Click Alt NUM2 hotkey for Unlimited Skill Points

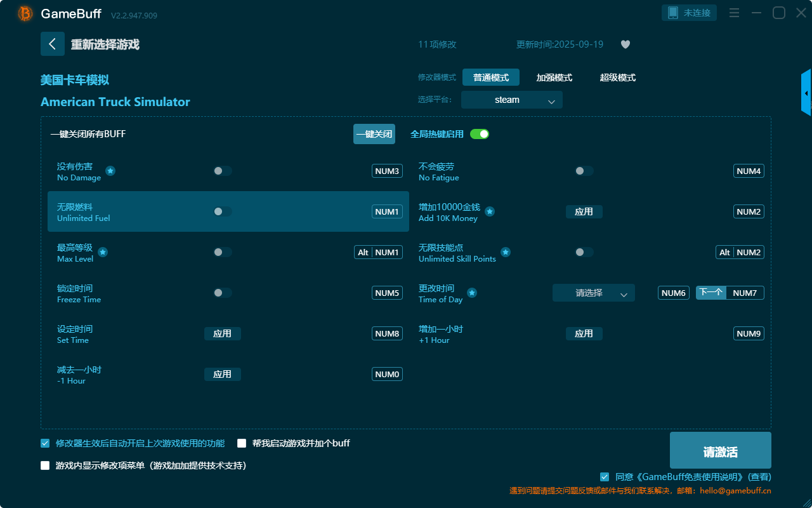tap(740, 252)
